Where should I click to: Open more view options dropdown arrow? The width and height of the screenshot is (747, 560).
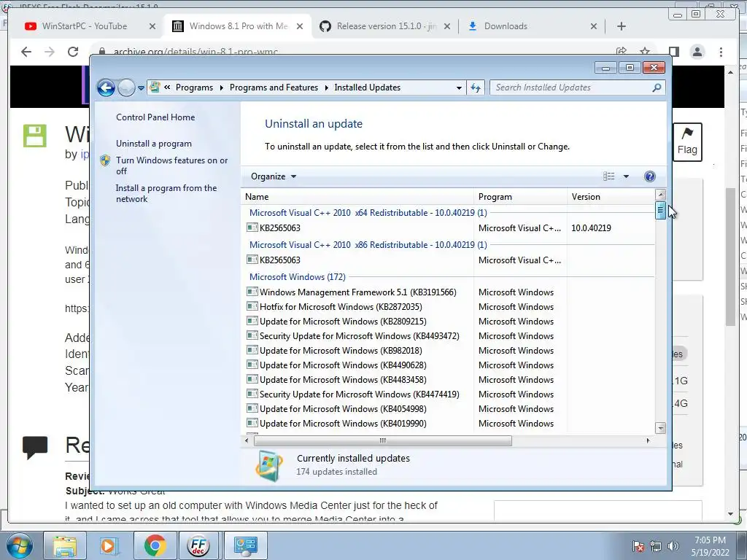pyautogui.click(x=626, y=176)
